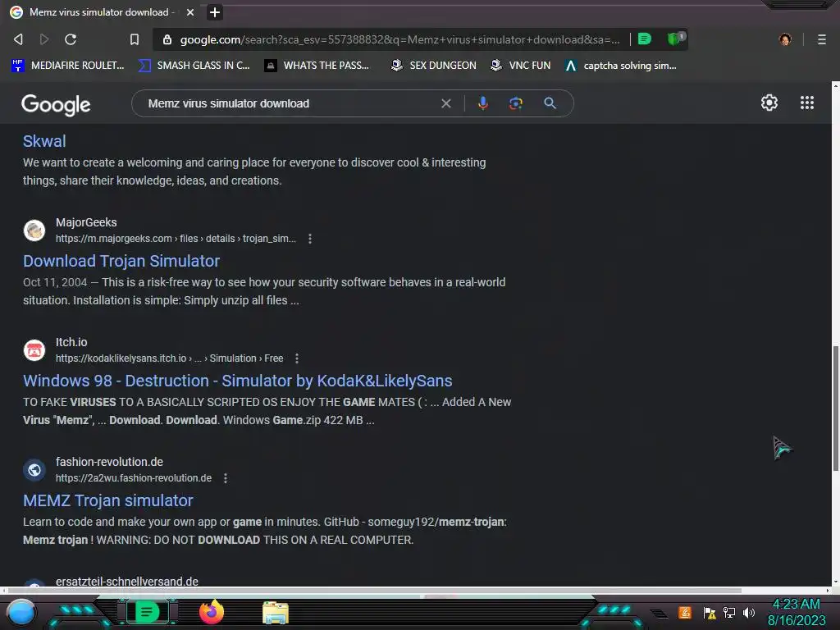The height and width of the screenshot is (630, 840).
Task: Open the browser hamburger menu
Action: [822, 39]
